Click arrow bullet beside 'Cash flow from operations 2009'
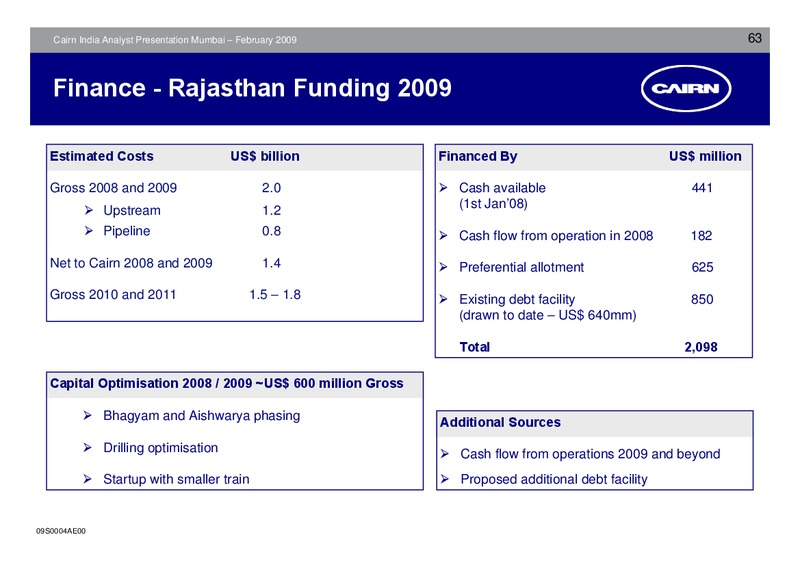Viewport: 800px width, 565px height. point(445,454)
